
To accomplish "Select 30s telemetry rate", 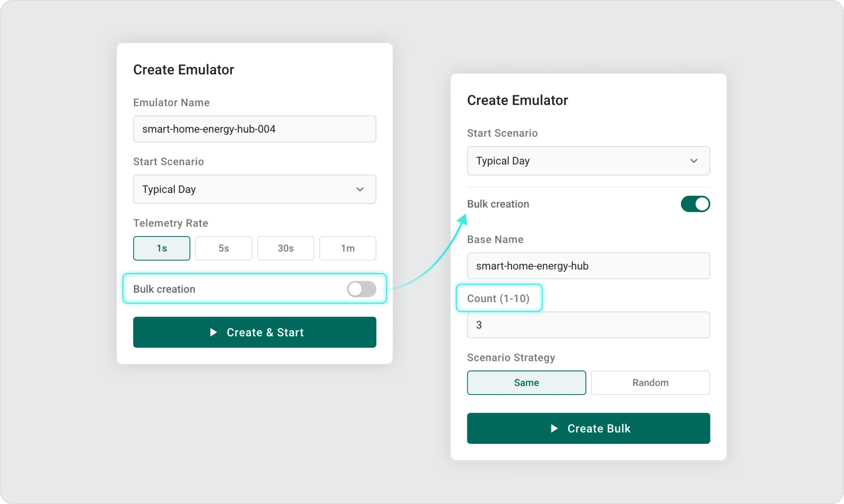I will 286,248.
